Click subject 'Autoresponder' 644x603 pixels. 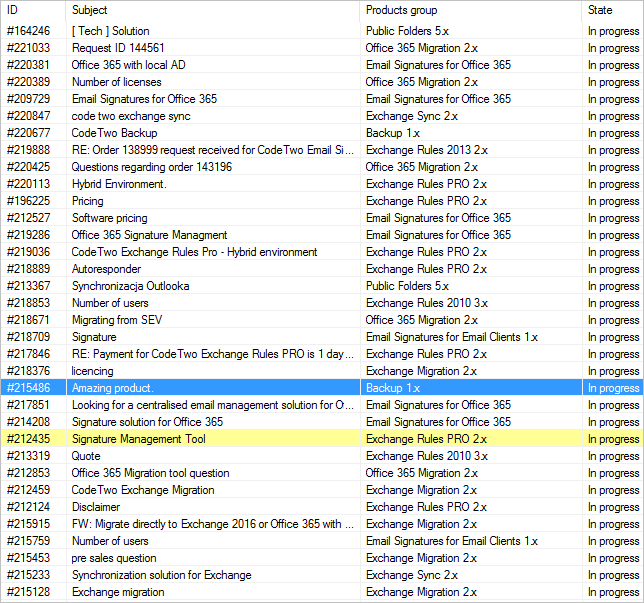106,269
